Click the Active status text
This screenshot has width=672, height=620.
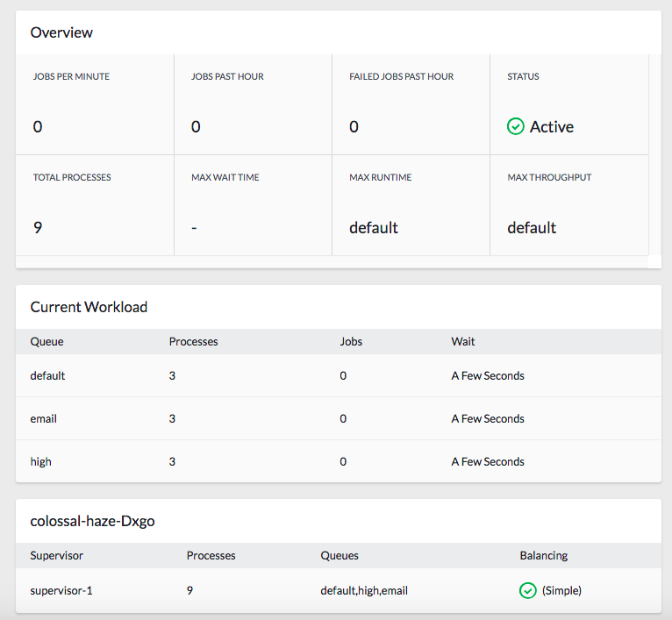pyautogui.click(x=552, y=127)
